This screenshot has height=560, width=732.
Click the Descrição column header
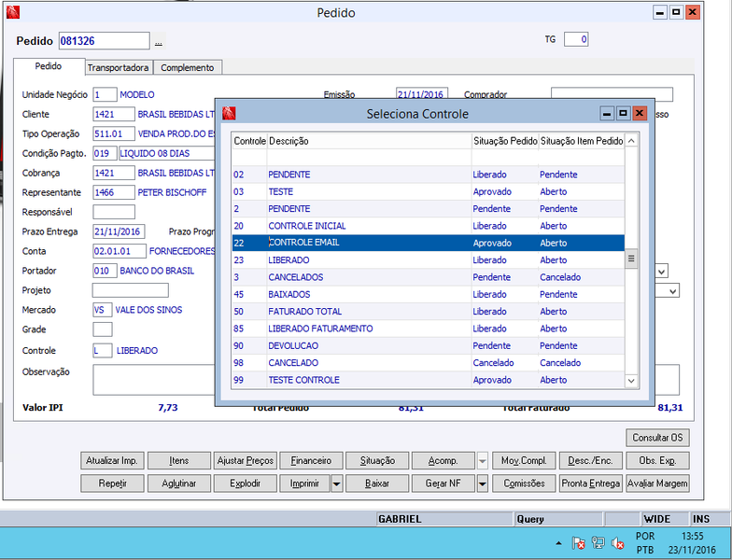coord(370,141)
